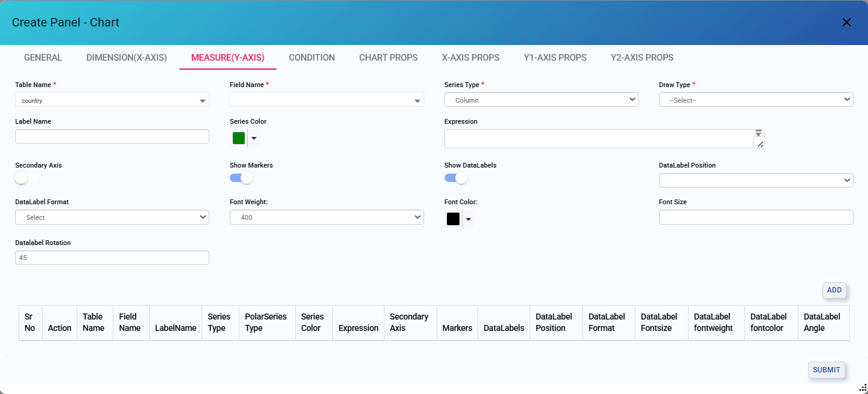
Task: Open the Table Name dropdown
Action: (x=112, y=100)
